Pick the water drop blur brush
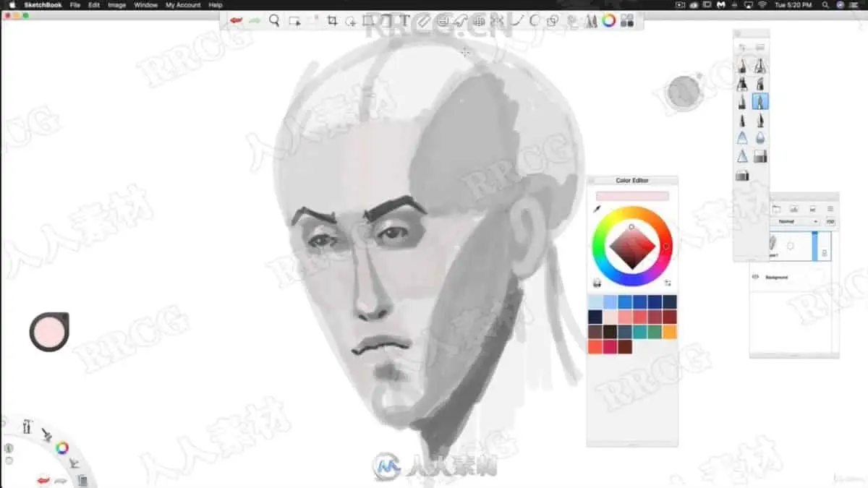Image resolution: width=868 pixels, height=488 pixels. [760, 137]
